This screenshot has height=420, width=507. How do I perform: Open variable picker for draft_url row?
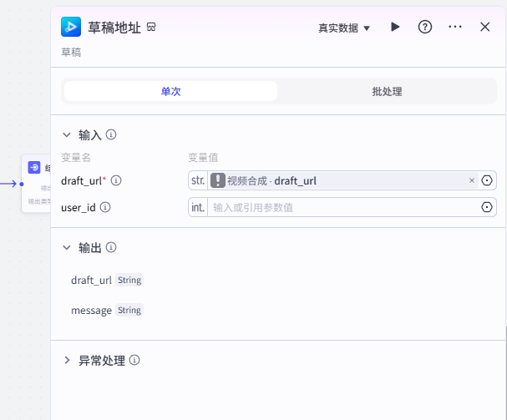(487, 180)
